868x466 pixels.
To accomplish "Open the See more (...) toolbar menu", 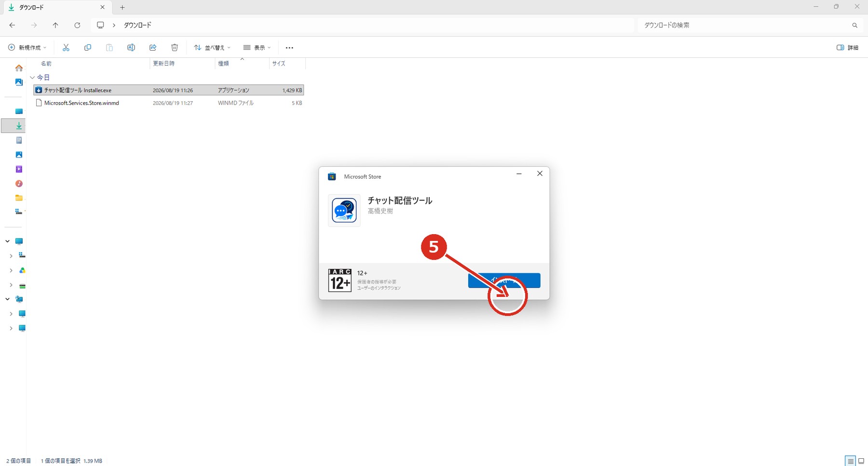I will click(289, 48).
